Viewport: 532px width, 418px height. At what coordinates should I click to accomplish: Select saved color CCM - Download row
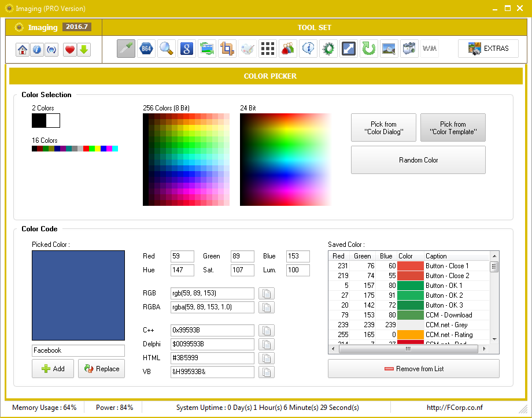click(409, 315)
